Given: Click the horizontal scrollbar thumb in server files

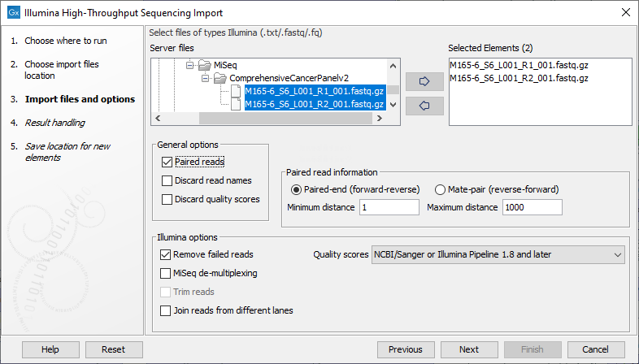Looking at the screenshot, I should (x=285, y=119).
